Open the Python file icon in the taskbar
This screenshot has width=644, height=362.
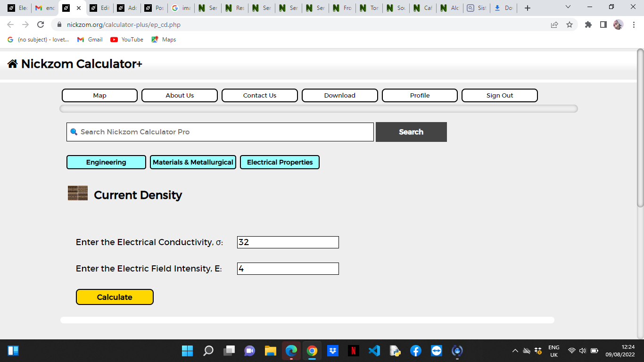point(395,351)
